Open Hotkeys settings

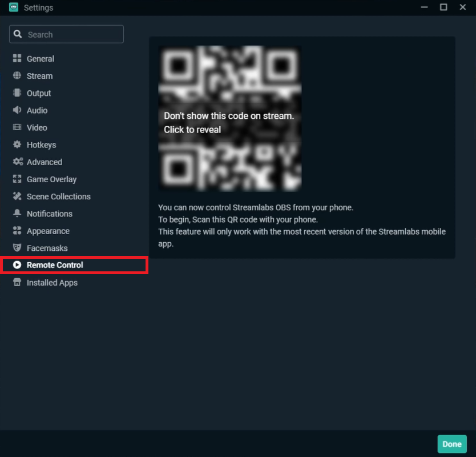click(x=41, y=145)
